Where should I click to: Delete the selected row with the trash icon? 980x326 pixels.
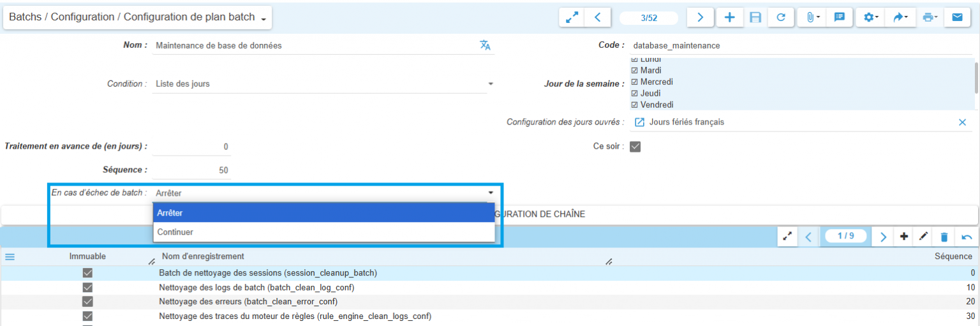(944, 237)
